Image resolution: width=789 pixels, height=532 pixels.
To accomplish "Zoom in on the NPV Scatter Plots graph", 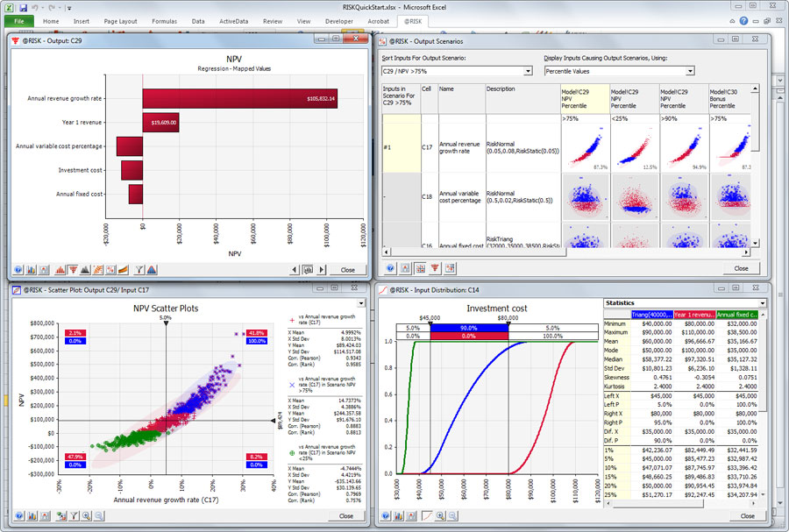I will pyautogui.click(x=87, y=516).
